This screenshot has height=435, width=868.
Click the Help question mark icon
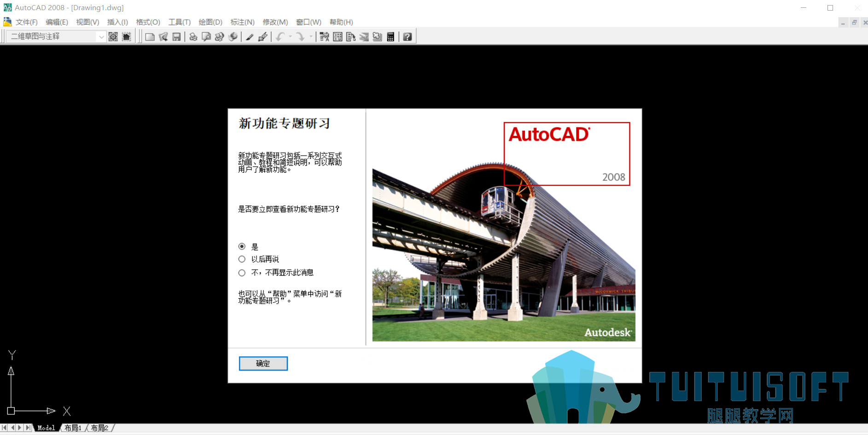tap(408, 37)
